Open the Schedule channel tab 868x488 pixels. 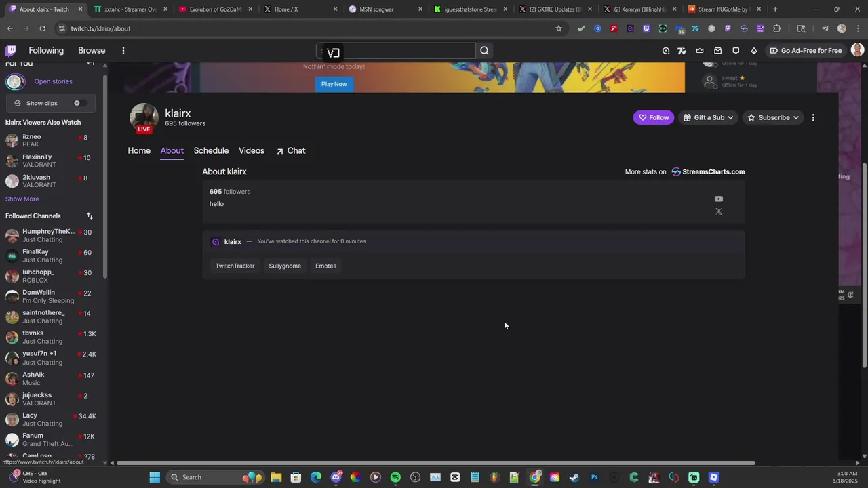(211, 150)
